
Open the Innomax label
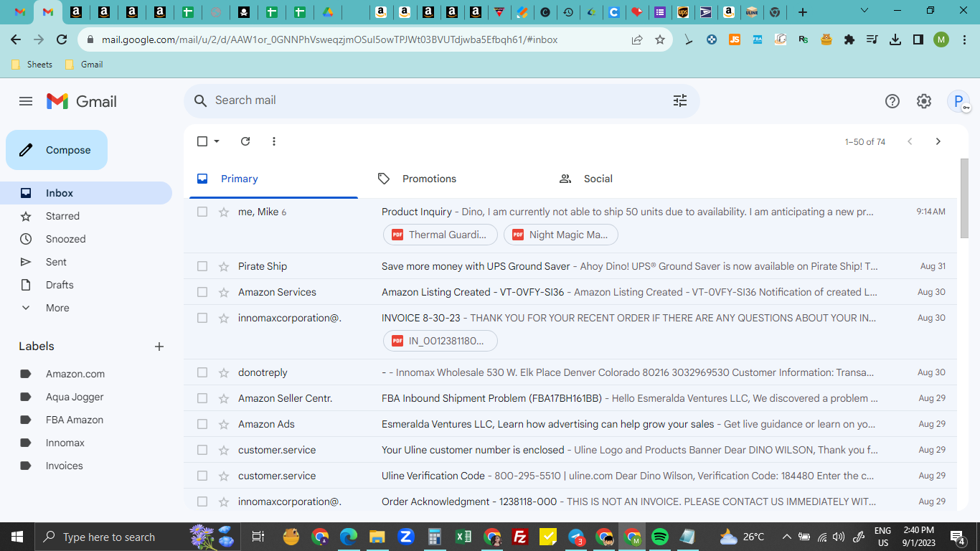pos(65,443)
